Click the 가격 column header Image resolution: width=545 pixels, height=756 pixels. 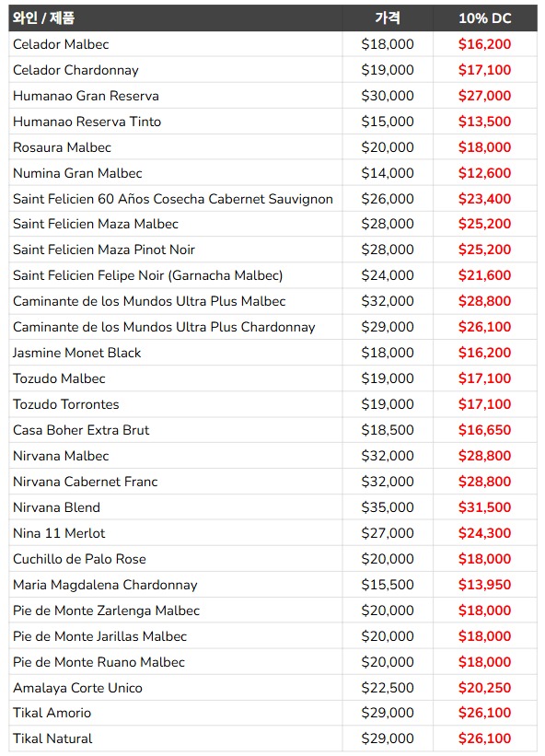click(388, 18)
